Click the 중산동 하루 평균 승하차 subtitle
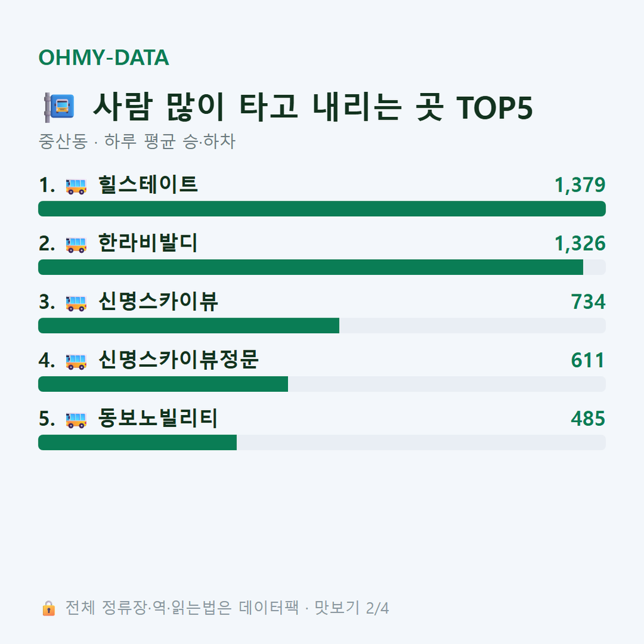The width and height of the screenshot is (644, 644). [x=136, y=142]
